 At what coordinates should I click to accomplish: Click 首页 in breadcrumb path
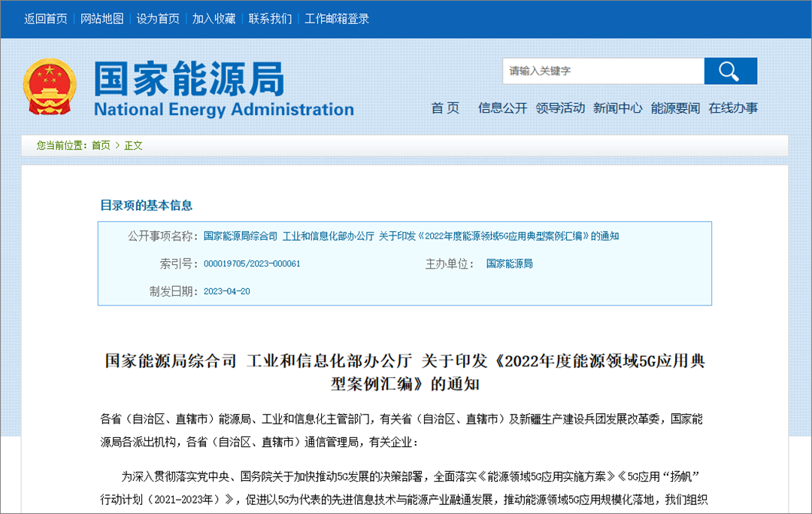101,145
